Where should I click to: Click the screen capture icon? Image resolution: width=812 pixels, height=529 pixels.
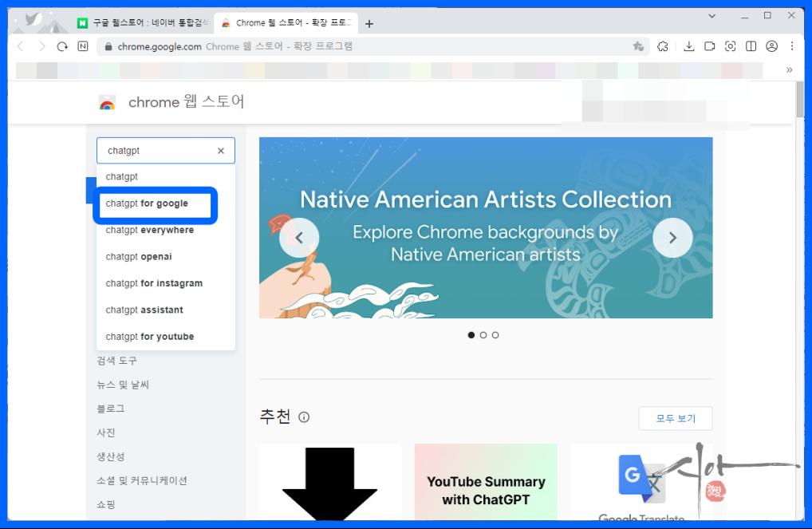click(x=730, y=46)
